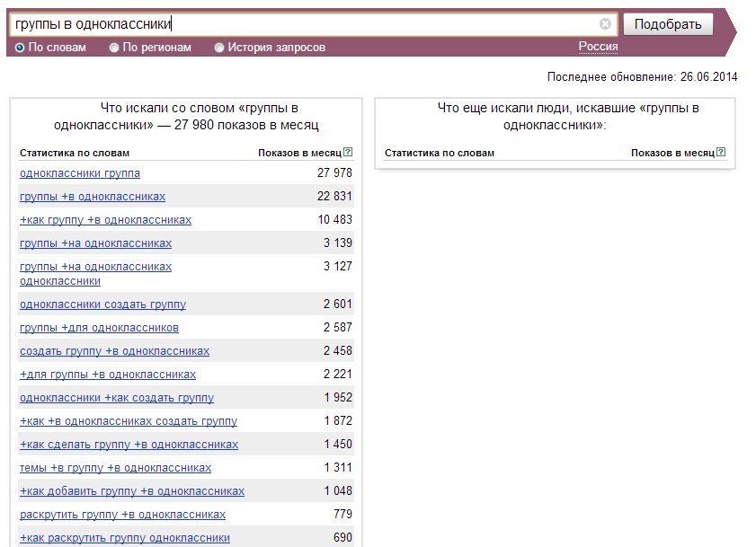
Task: Click the count value '22 831'
Action: tap(334, 196)
